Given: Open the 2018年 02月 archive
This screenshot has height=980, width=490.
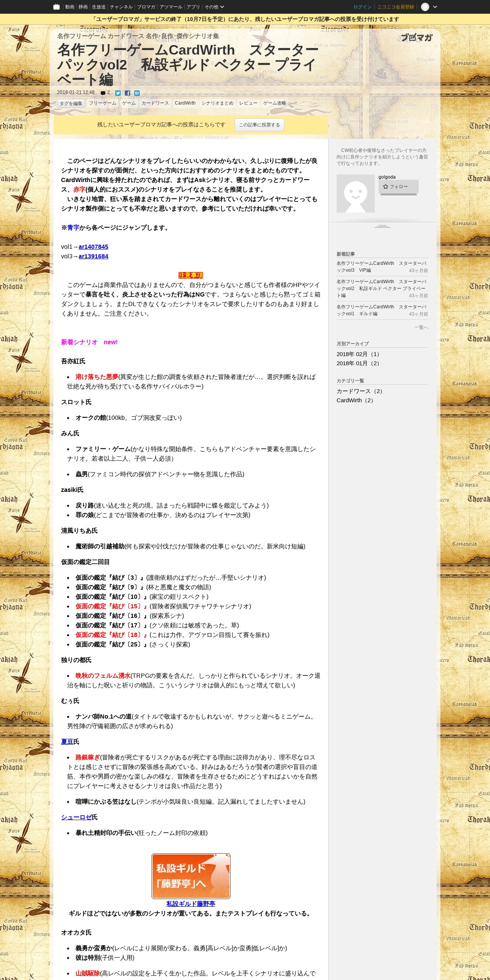Looking at the screenshot, I should 359,354.
